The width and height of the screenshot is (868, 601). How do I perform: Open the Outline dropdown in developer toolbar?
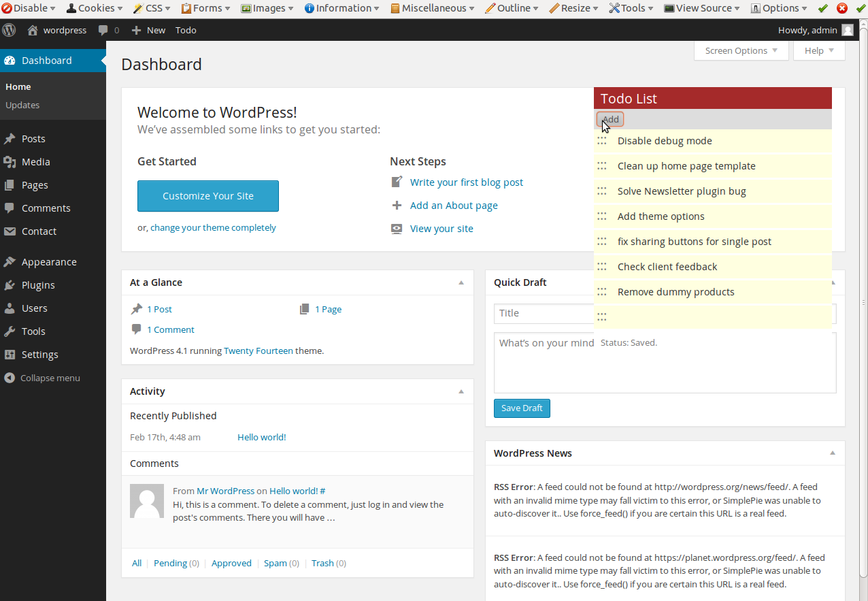(512, 8)
